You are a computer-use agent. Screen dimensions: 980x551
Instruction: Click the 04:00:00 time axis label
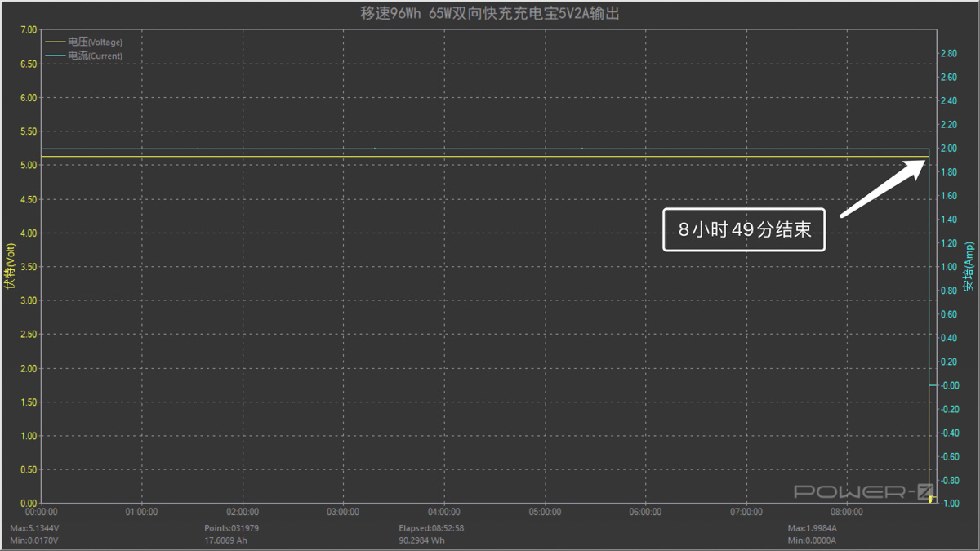(443, 513)
